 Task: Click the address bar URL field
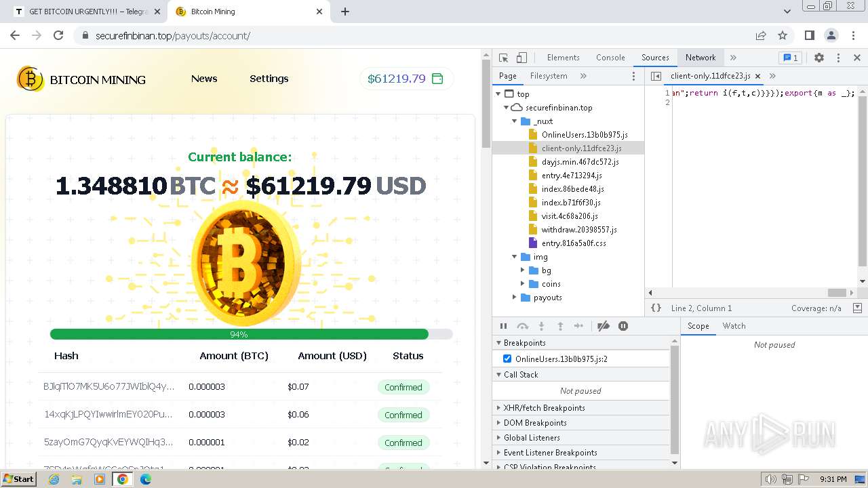pyautogui.click(x=414, y=35)
